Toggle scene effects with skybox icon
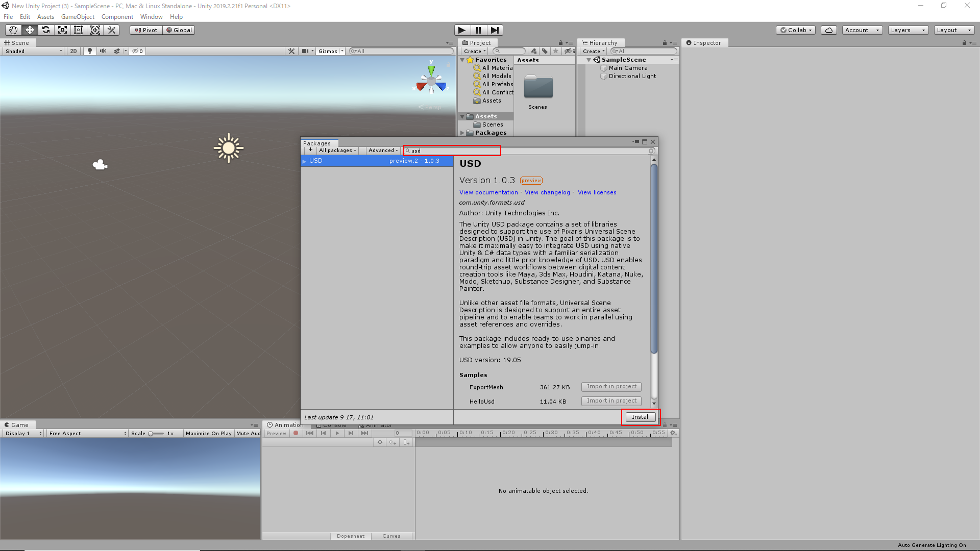Screen dimensions: 980x551 coord(117,51)
